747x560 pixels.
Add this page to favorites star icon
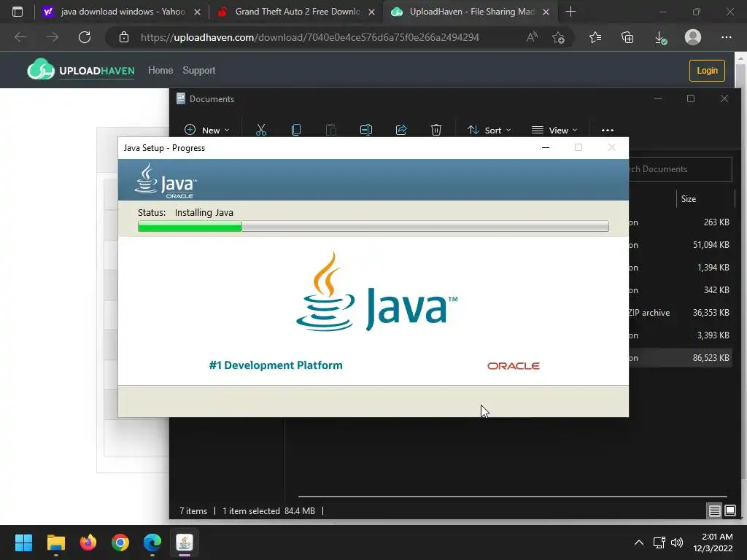pyautogui.click(x=558, y=37)
